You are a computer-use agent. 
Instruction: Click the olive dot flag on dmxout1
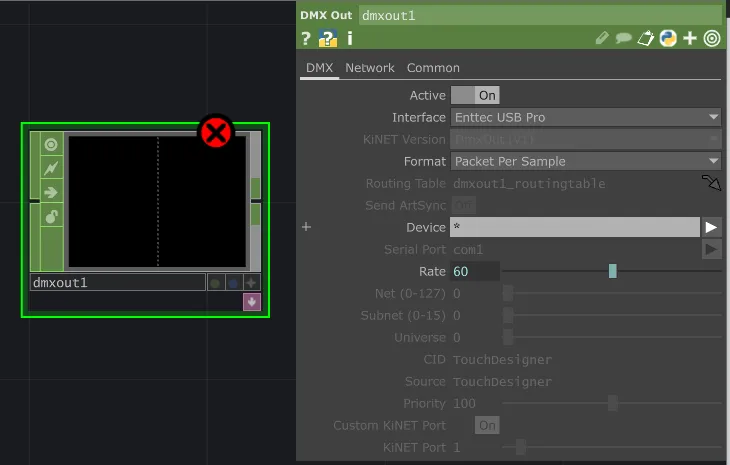click(x=215, y=283)
